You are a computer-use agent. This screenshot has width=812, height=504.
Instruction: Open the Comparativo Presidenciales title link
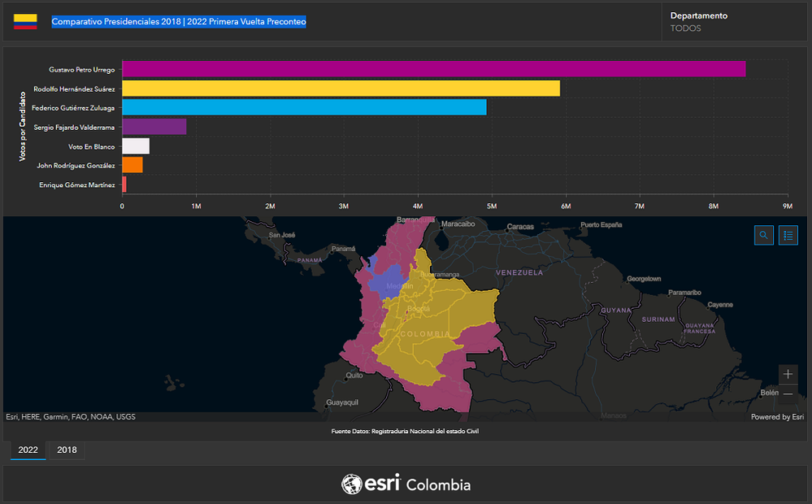click(x=179, y=22)
